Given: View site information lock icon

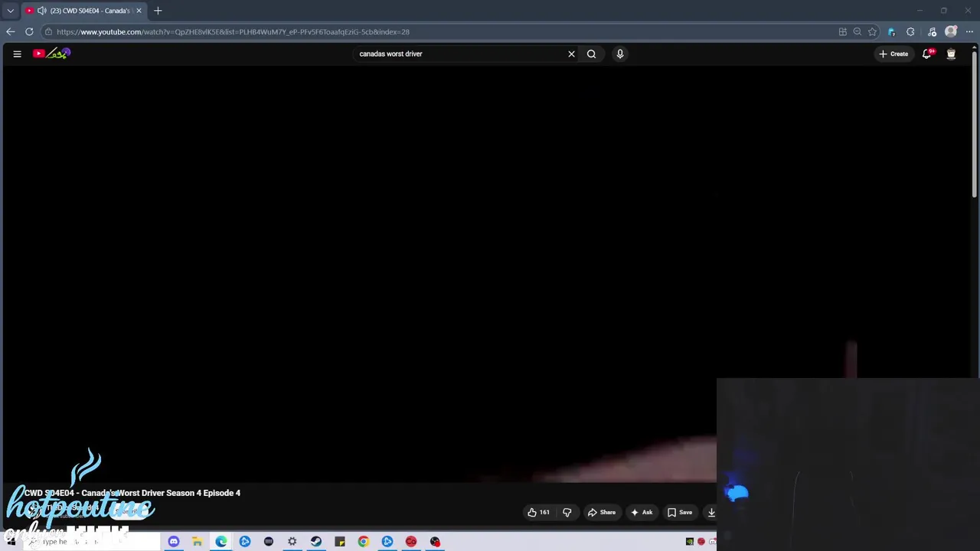Looking at the screenshot, I should [48, 31].
